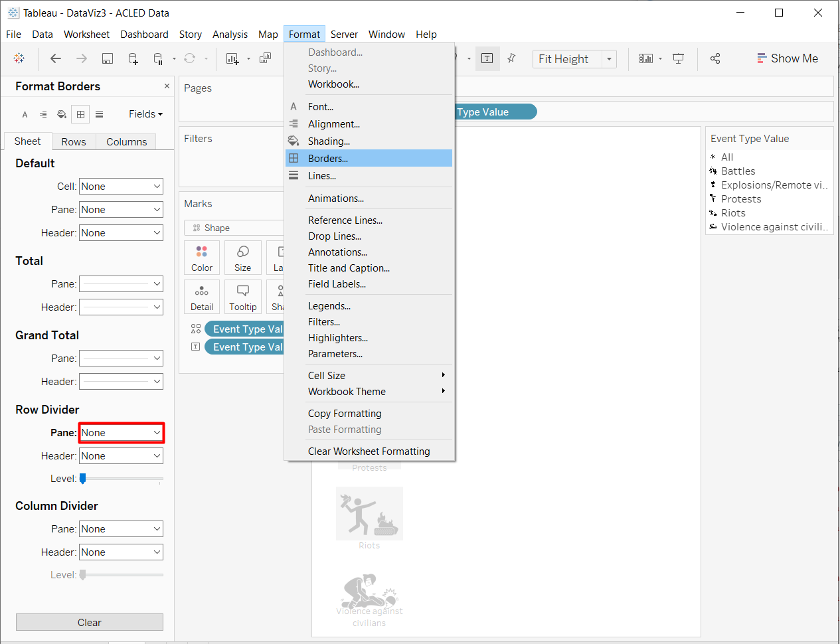Click the Share workbook icon
Screen dimensions: 840x644
click(x=715, y=58)
